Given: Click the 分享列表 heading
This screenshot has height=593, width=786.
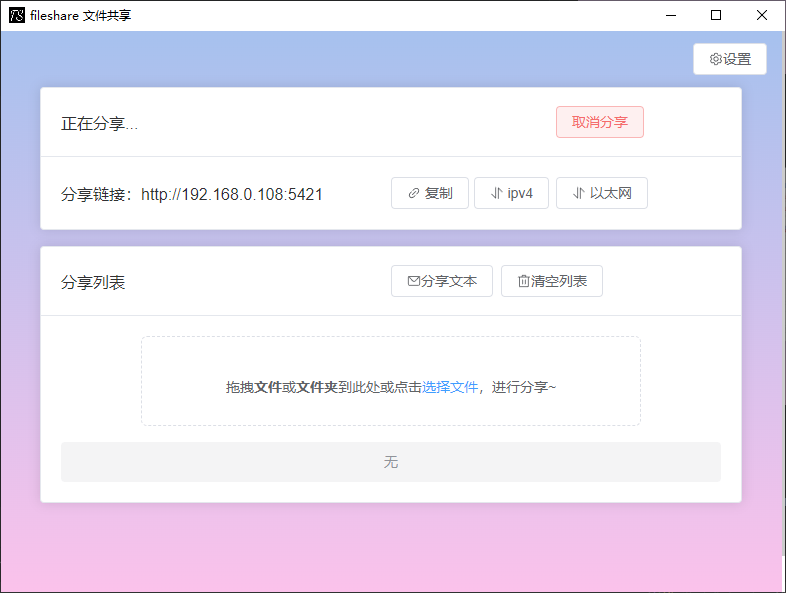Looking at the screenshot, I should [x=93, y=282].
